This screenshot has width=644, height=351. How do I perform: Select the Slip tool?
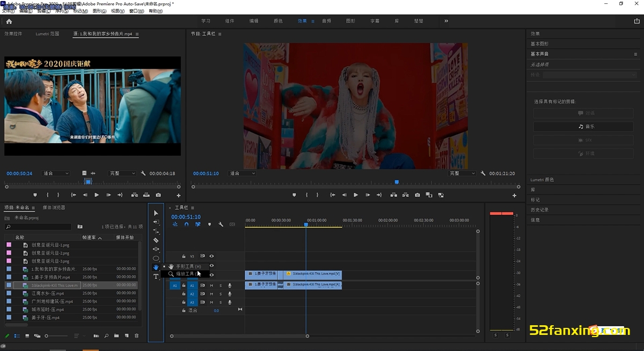click(x=156, y=249)
